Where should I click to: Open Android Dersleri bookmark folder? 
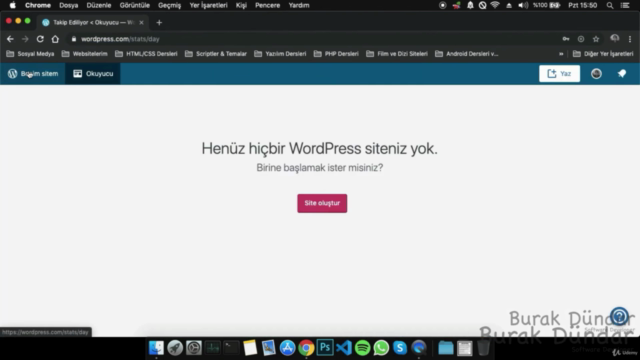(467, 53)
